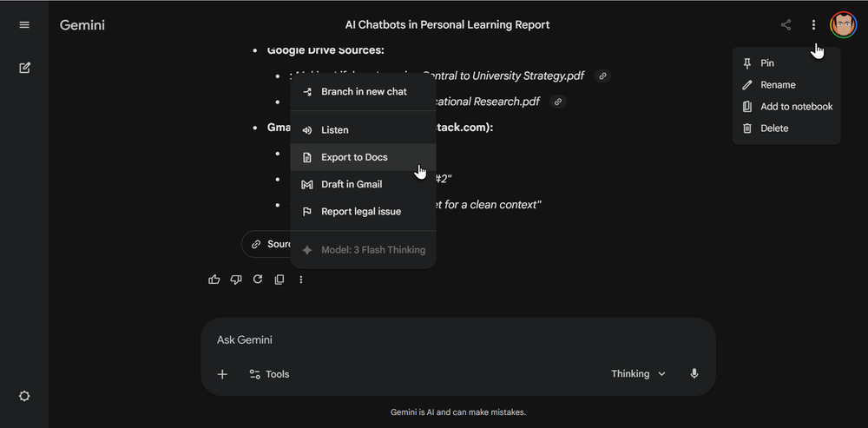Click the chat title AI Chatbots report

(447, 25)
